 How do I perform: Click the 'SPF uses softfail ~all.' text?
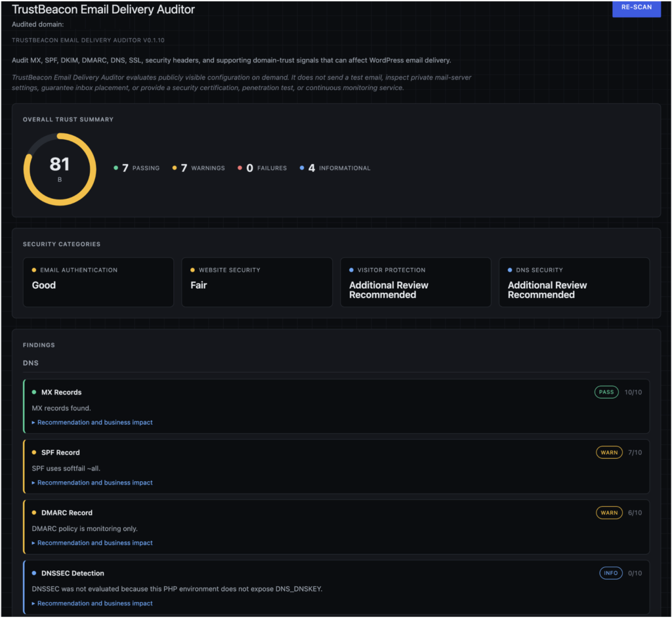pos(66,469)
